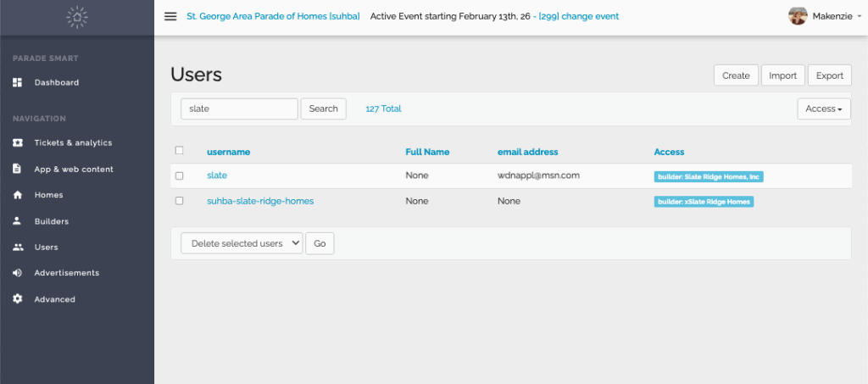
Task: Toggle the select-all users checkbox
Action: [179, 151]
